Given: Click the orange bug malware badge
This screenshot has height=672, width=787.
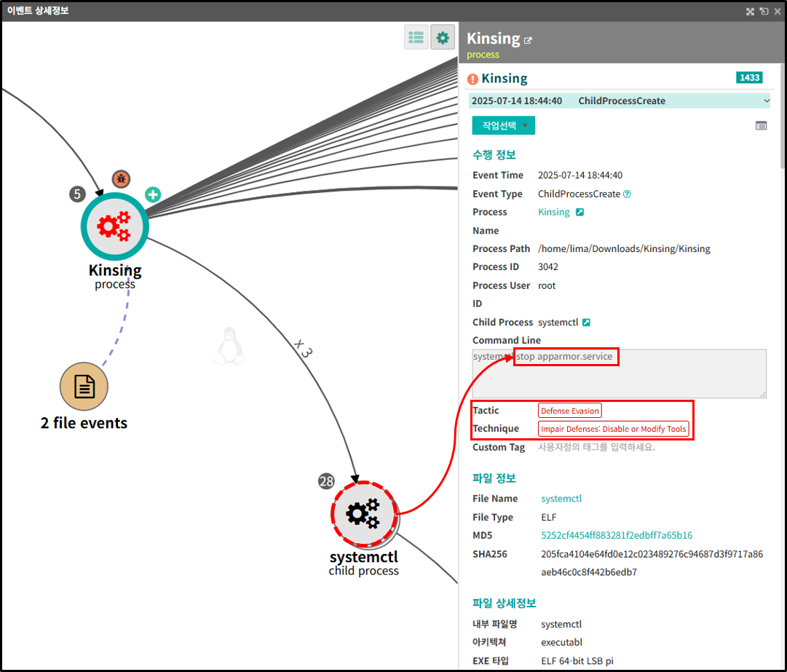Looking at the screenshot, I should pos(121,178).
